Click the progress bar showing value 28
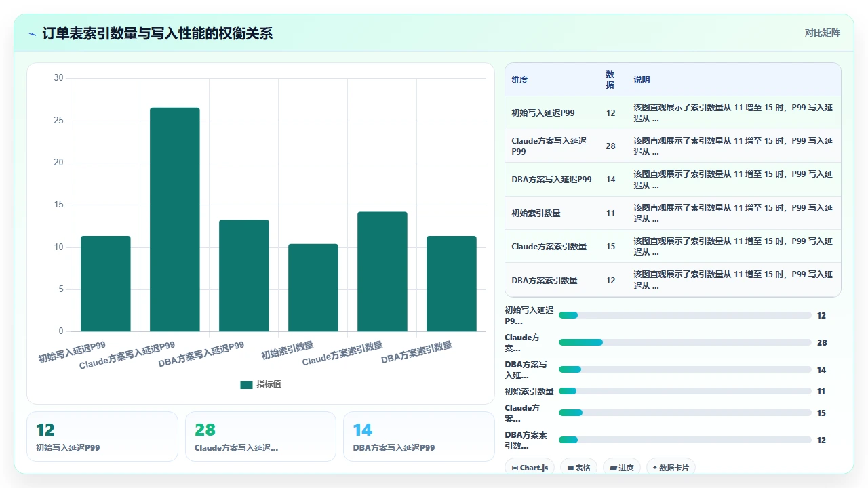This screenshot has height=488, width=868. coord(685,342)
